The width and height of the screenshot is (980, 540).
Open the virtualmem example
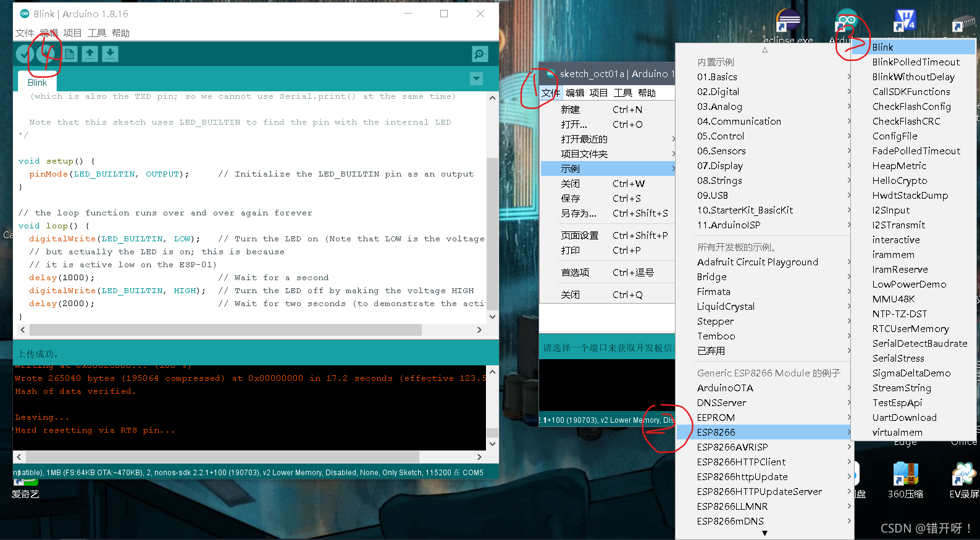click(914, 432)
